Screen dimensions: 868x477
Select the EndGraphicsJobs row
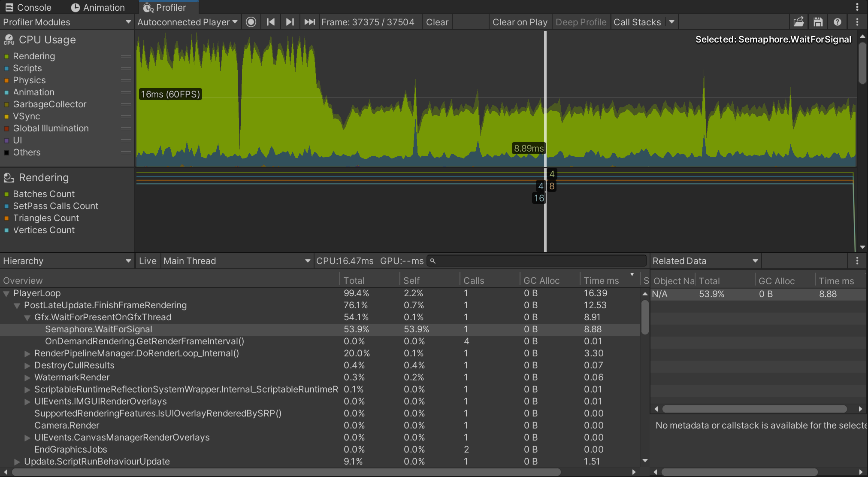(x=320, y=450)
